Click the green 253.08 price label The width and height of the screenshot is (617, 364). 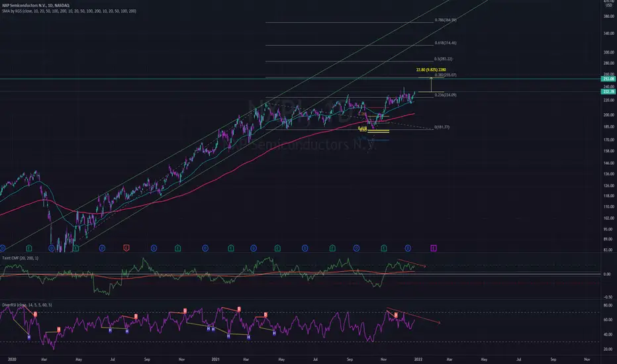click(x=608, y=79)
